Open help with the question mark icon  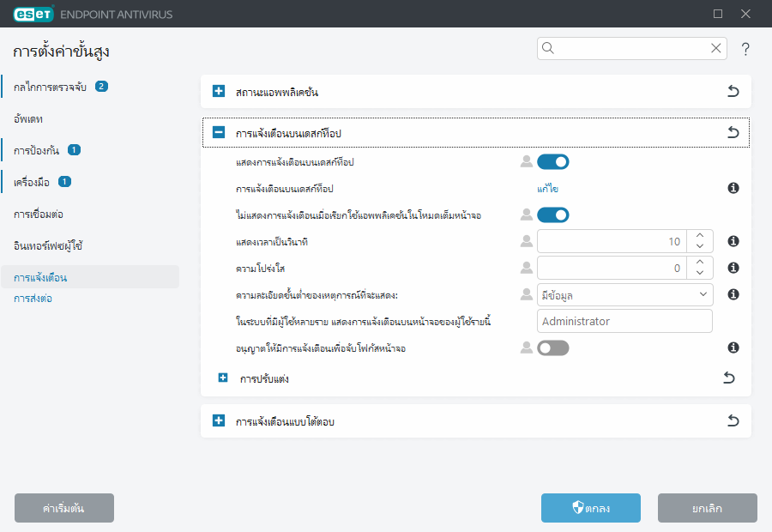click(745, 49)
